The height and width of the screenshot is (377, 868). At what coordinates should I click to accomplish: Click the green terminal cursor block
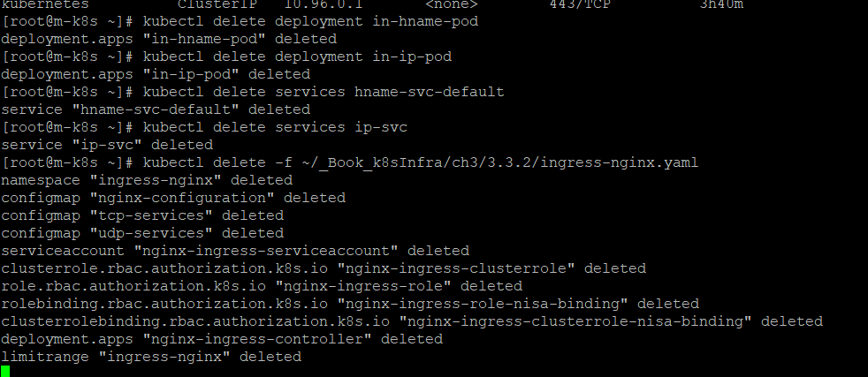tap(5, 372)
